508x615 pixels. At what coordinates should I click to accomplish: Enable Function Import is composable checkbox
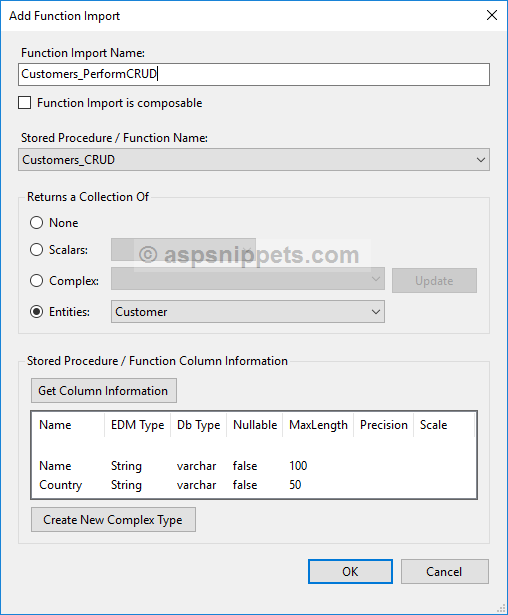[25, 103]
